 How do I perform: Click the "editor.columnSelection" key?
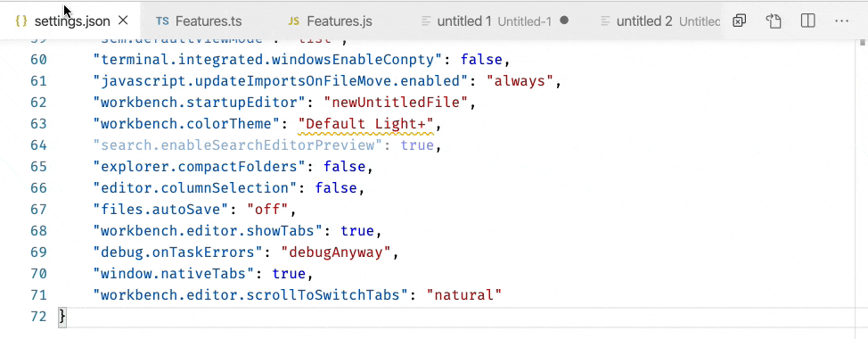coord(195,188)
